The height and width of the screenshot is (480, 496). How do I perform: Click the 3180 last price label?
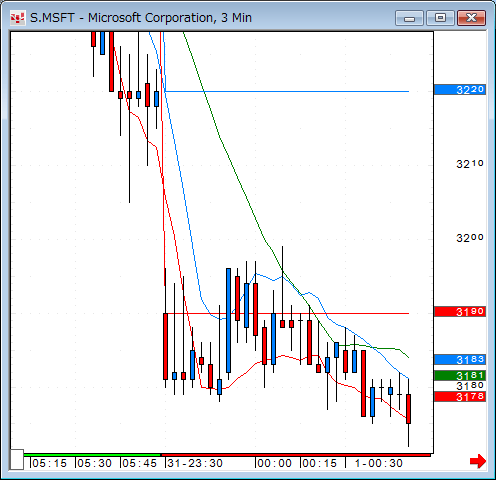coord(470,386)
